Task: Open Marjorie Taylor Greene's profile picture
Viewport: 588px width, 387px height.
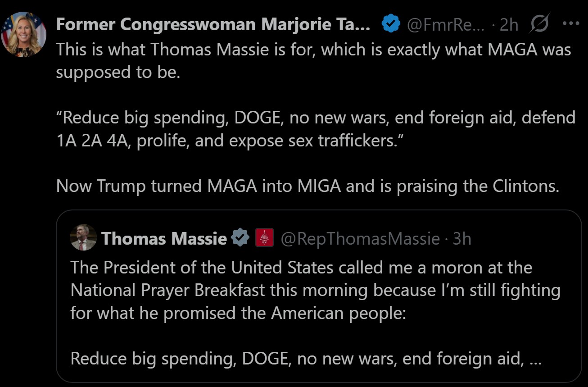Action: [23, 34]
